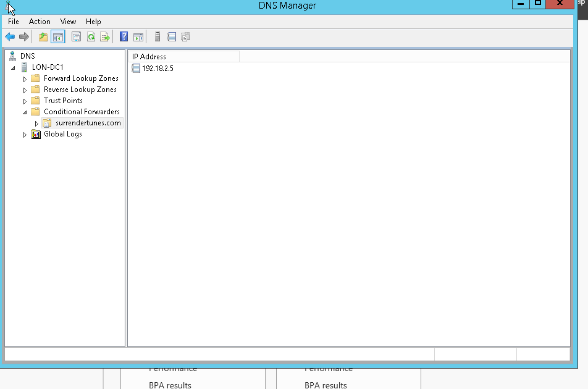Open Help using the question mark icon
The height and width of the screenshot is (389, 588).
(x=123, y=36)
